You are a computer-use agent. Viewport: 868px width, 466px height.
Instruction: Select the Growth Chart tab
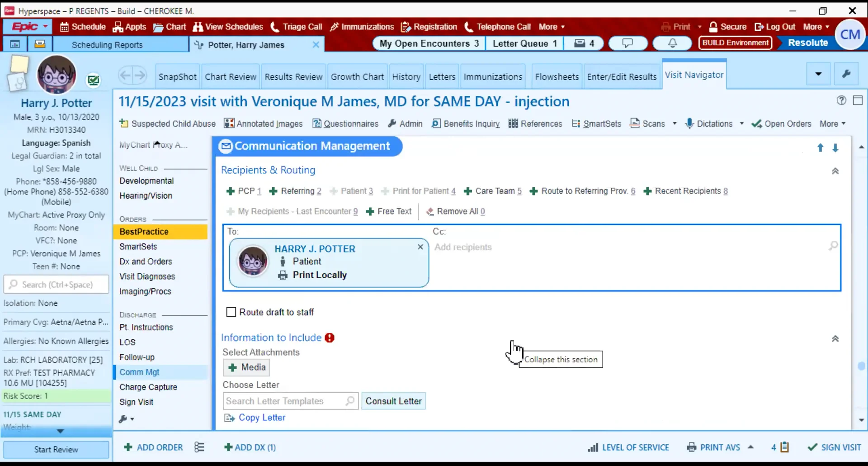358,76
